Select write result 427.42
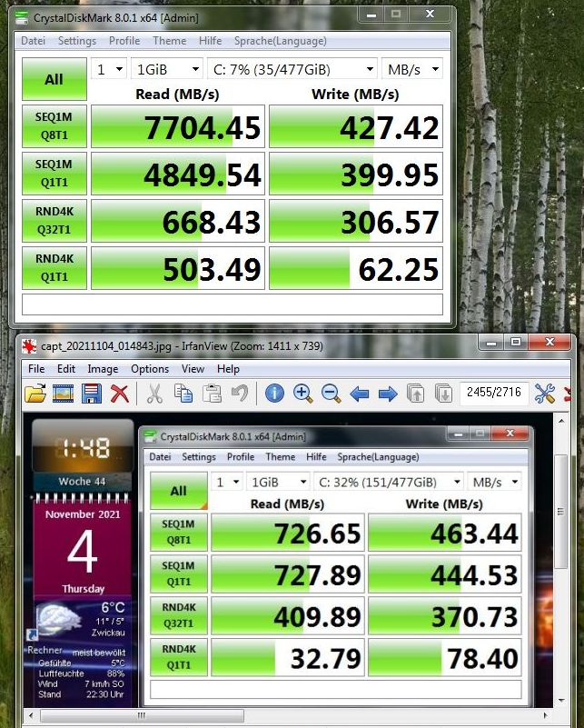584x728 pixels. click(x=356, y=126)
